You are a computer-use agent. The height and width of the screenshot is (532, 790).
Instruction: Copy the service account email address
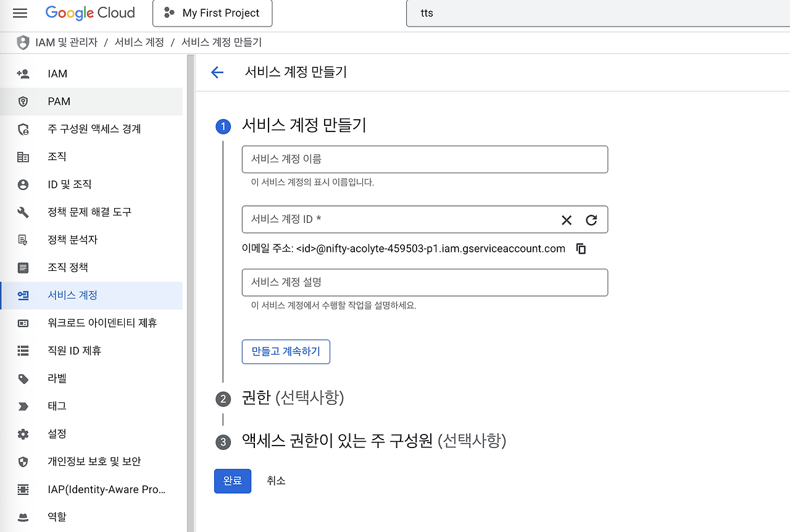click(581, 249)
